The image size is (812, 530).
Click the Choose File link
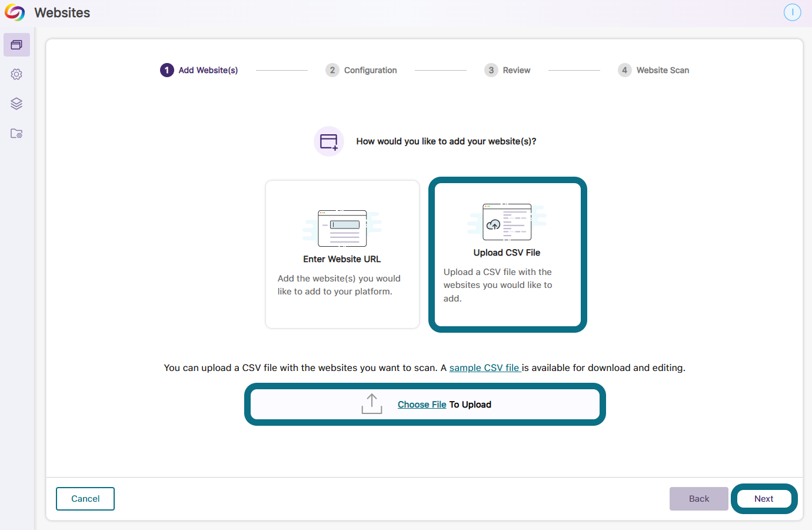(422, 405)
